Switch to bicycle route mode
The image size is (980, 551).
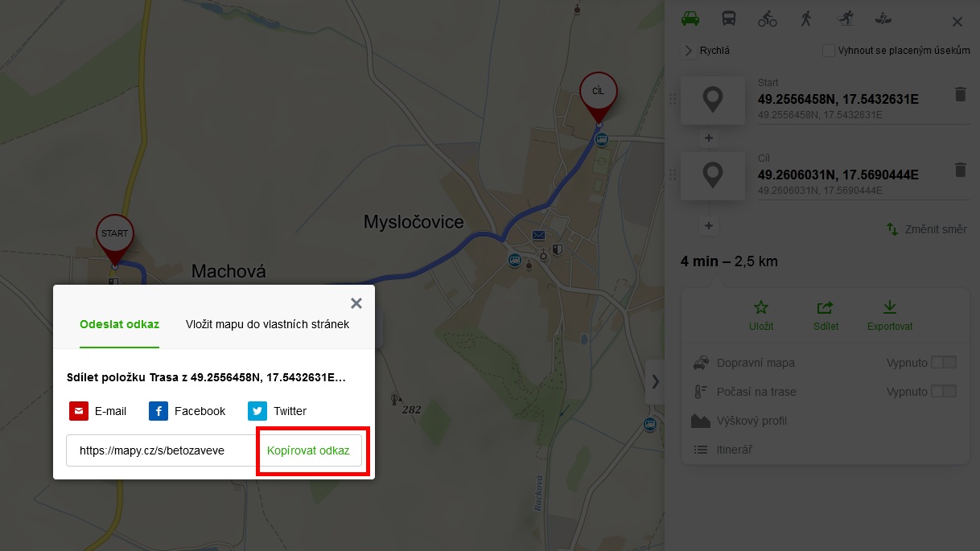coord(768,19)
